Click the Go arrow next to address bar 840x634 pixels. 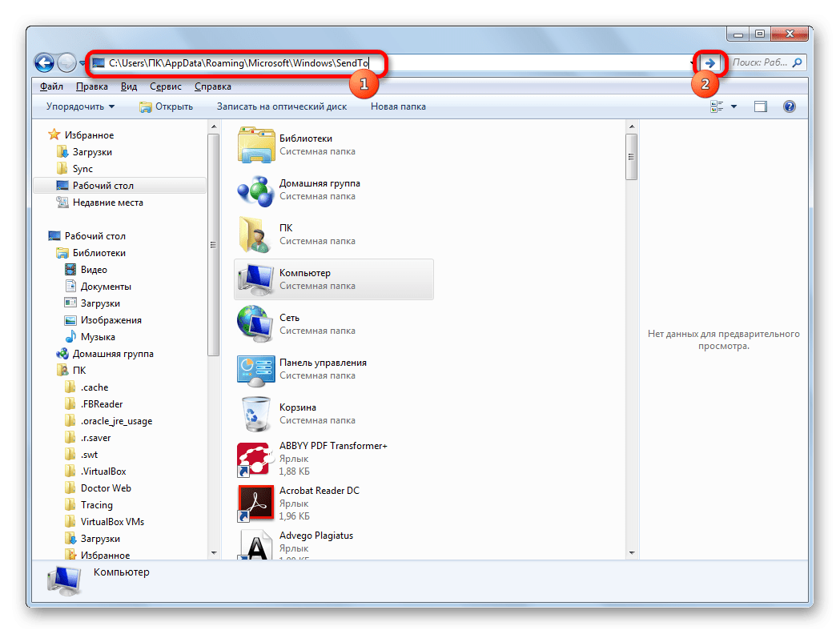pyautogui.click(x=710, y=63)
